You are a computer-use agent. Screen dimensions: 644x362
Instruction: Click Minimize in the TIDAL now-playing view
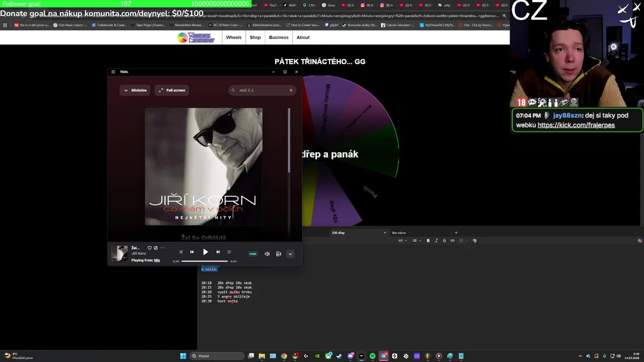pos(135,90)
